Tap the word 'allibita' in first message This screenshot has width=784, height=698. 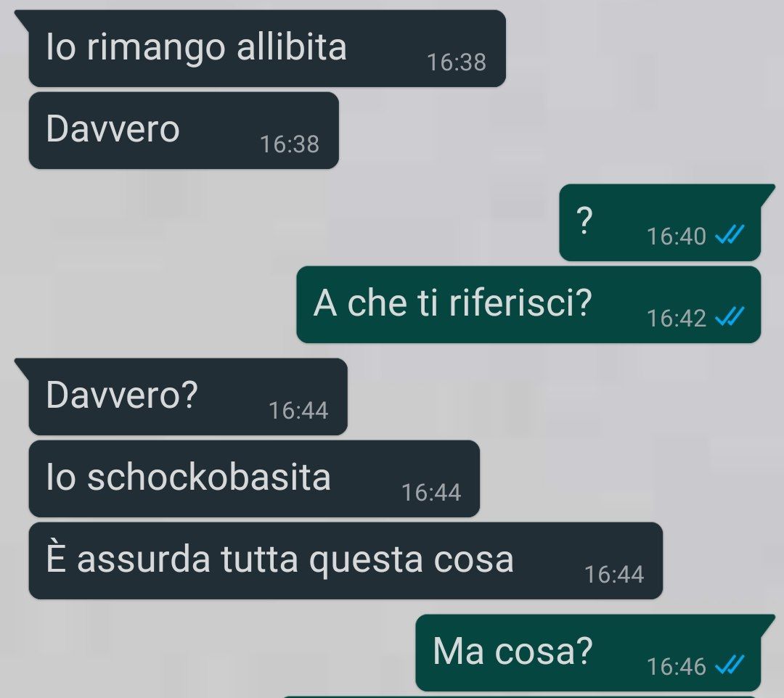tap(292, 46)
